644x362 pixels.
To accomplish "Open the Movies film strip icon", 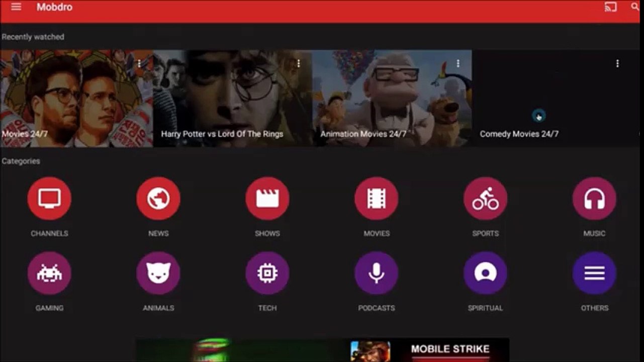I will pos(377,199).
